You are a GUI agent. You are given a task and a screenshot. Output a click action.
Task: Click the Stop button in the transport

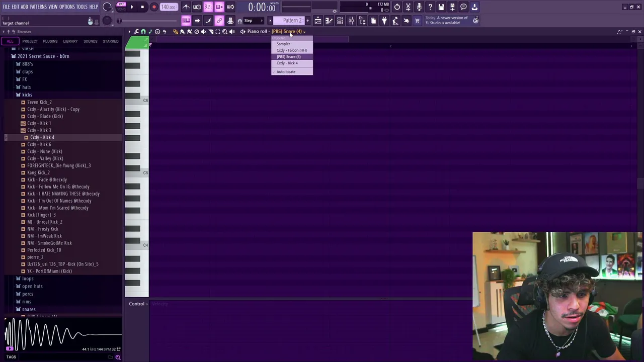point(142,7)
